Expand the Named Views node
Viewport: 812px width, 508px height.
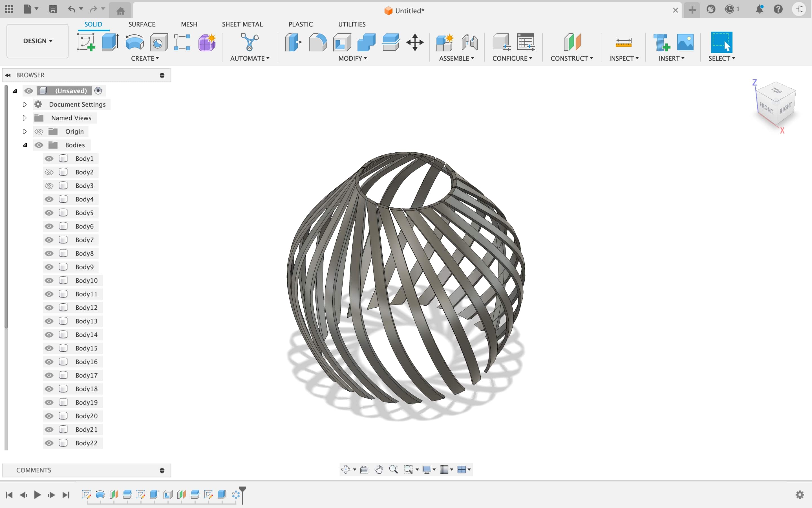(x=25, y=118)
